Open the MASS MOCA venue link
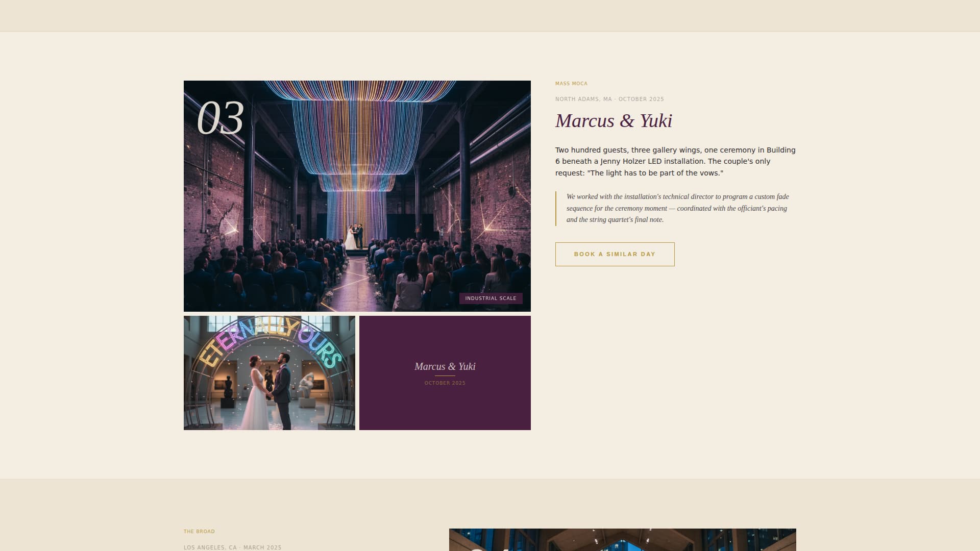Screen dimensions: 980x551 coord(571,83)
